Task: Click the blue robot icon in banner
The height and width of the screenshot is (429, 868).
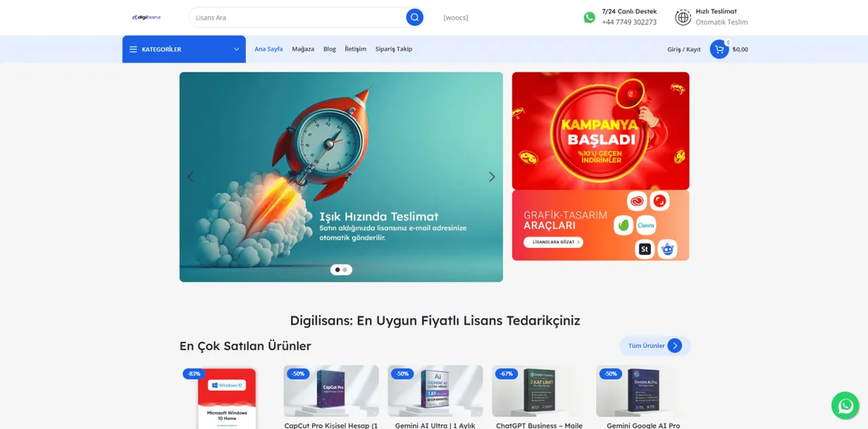Action: (x=667, y=249)
